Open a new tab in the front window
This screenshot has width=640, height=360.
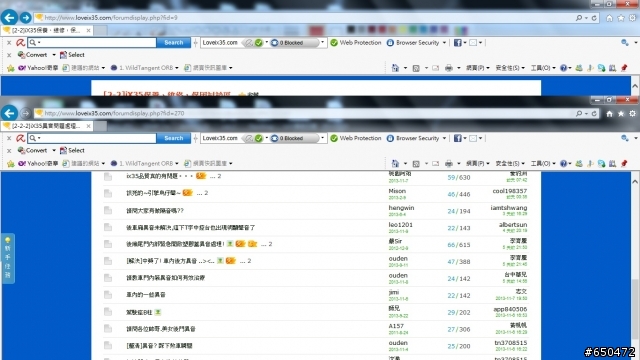[x=101, y=126]
